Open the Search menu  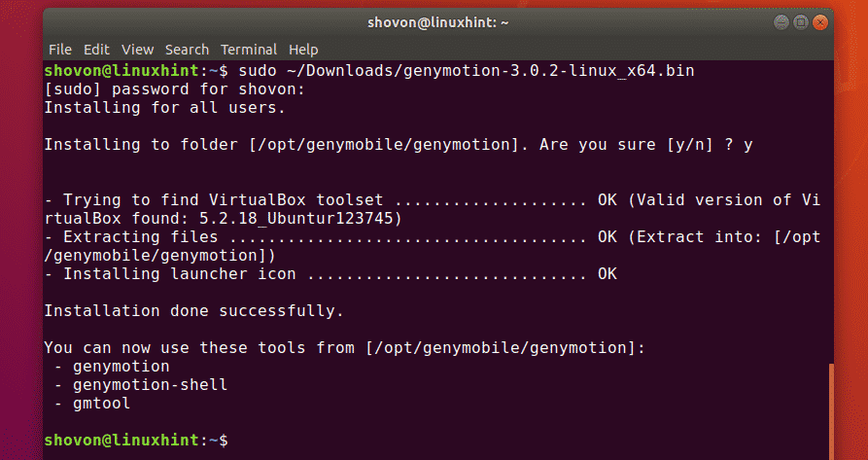point(187,49)
